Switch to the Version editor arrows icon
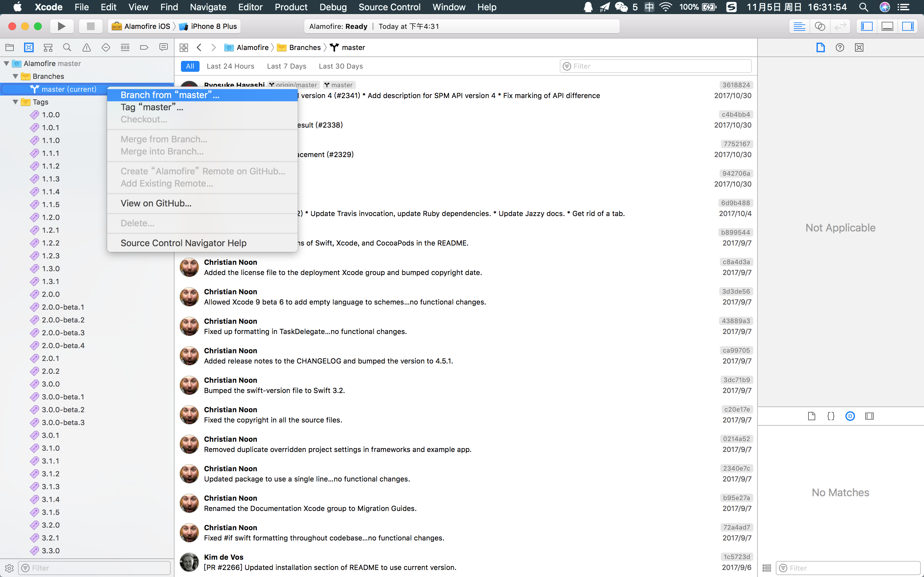This screenshot has width=924, height=577. point(840,26)
